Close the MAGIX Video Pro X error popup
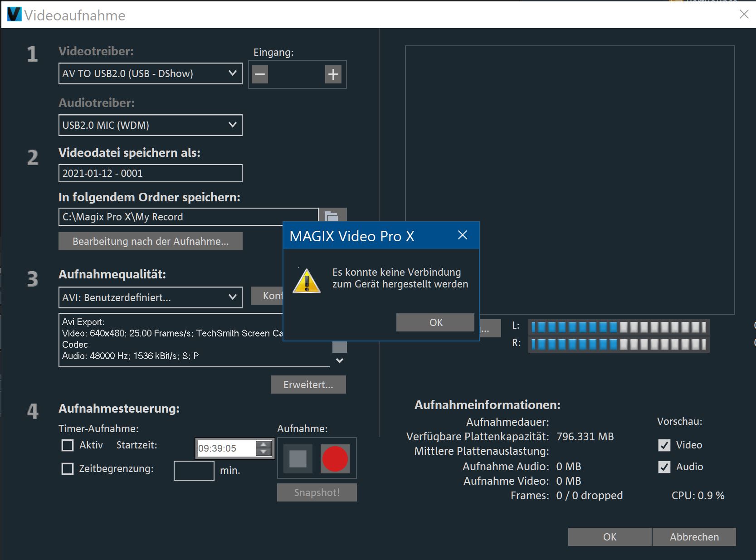 pos(462,235)
